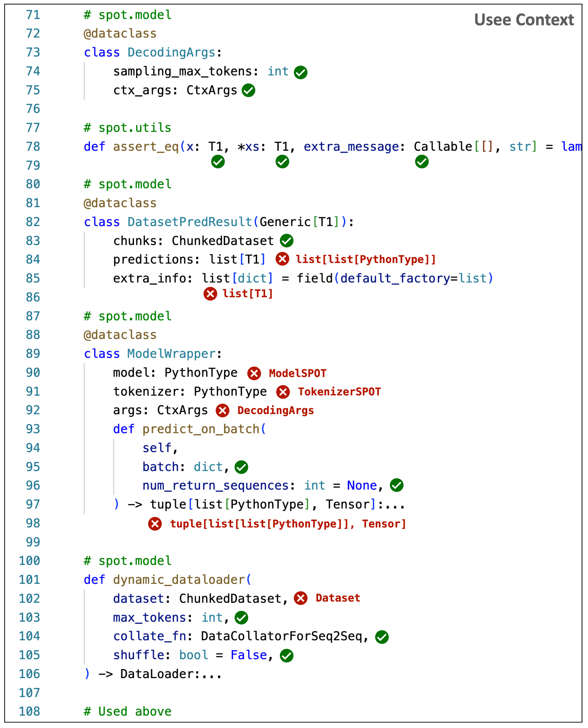Click green check beside batch: dict
This screenshot has width=588, height=728.
(x=241, y=467)
